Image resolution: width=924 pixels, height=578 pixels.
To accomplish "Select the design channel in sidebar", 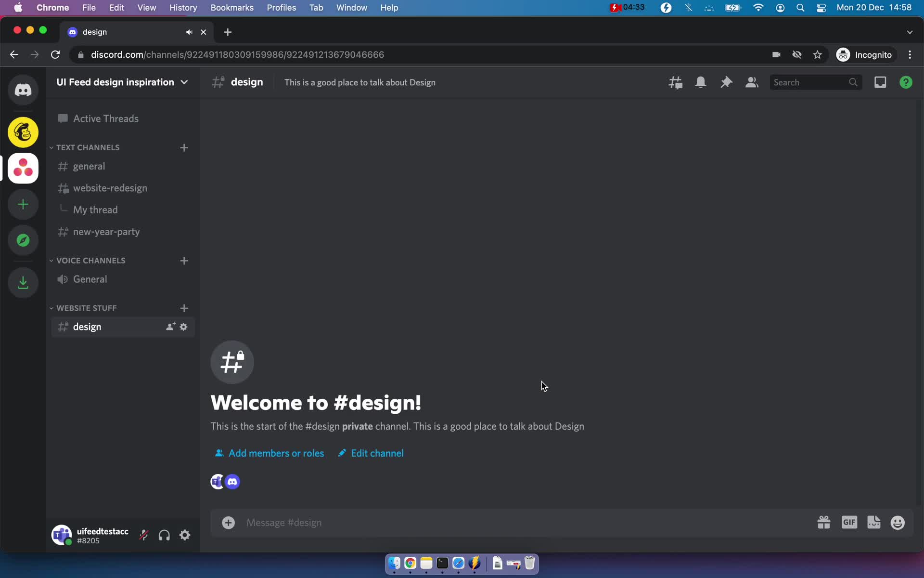I will (x=87, y=326).
